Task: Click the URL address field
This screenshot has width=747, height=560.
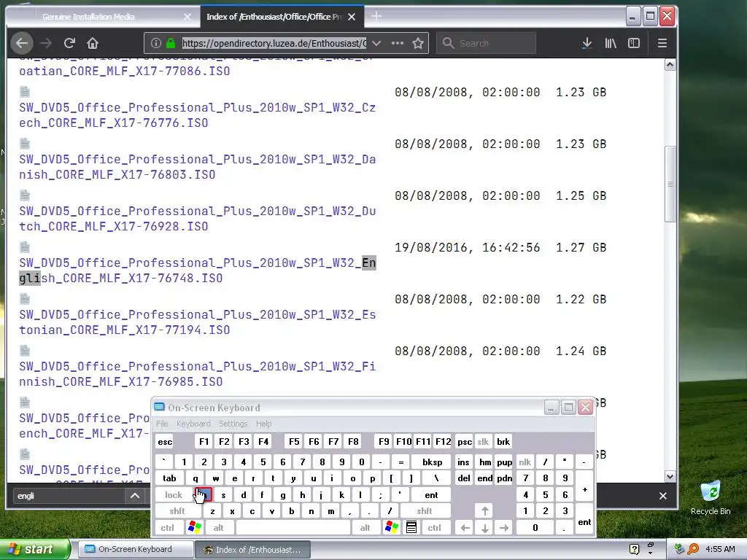Action: (274, 43)
